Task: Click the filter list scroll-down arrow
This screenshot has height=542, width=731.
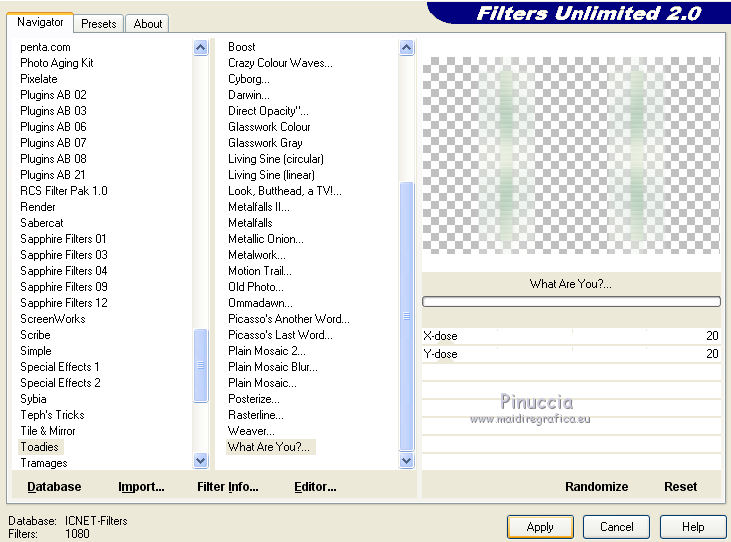Action: tap(407, 461)
